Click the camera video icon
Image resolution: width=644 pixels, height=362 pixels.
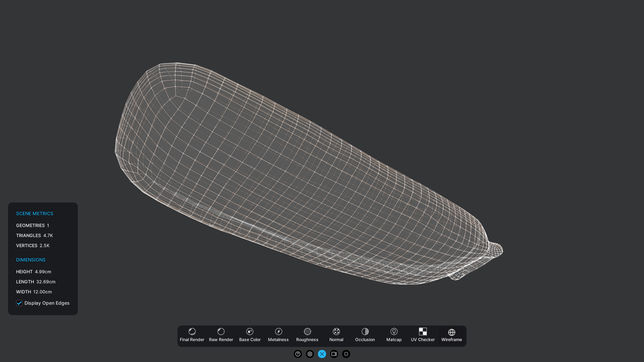(x=334, y=354)
